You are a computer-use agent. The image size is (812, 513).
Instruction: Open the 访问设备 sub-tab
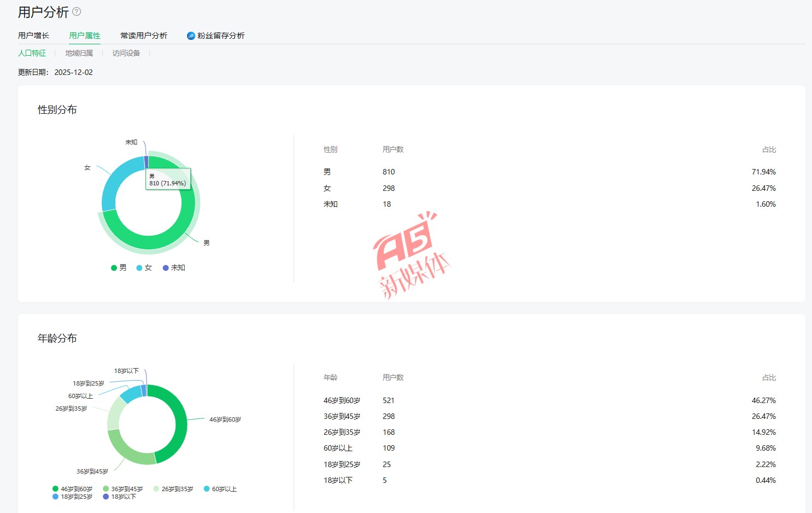tap(126, 53)
